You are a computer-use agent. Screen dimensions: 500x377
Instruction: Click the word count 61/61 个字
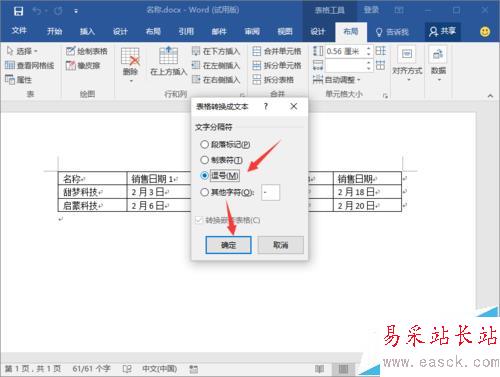click(91, 369)
